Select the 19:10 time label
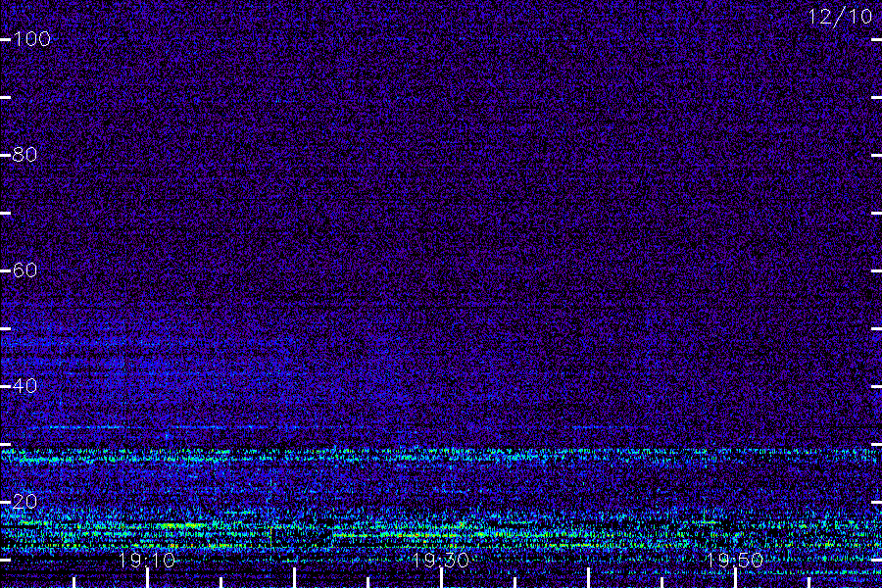The height and width of the screenshot is (588, 882). (x=147, y=561)
